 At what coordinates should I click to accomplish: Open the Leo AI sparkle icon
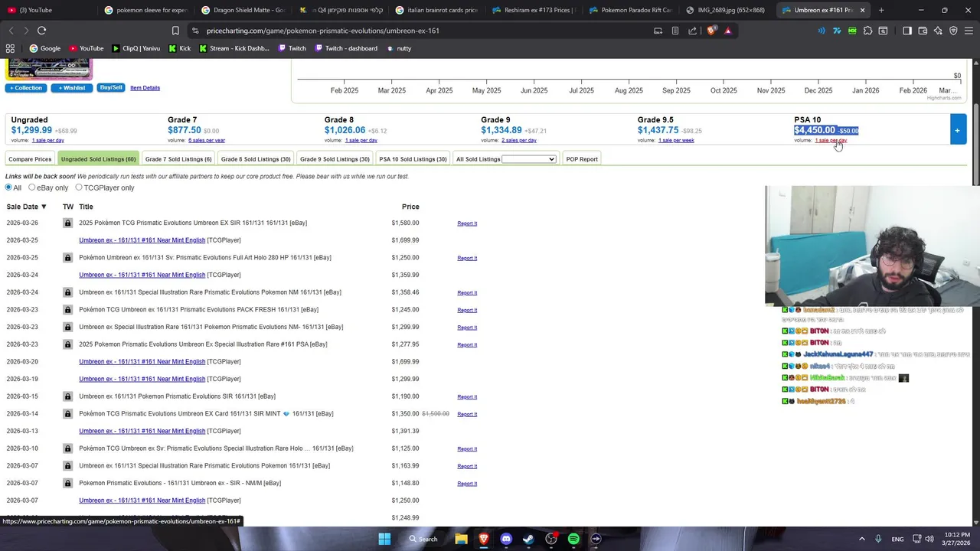coord(938,31)
